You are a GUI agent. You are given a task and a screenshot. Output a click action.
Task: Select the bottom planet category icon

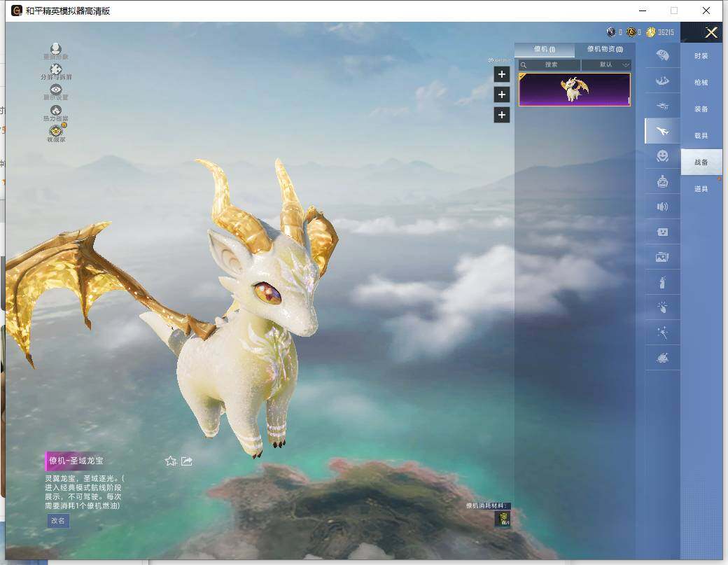pos(662,358)
